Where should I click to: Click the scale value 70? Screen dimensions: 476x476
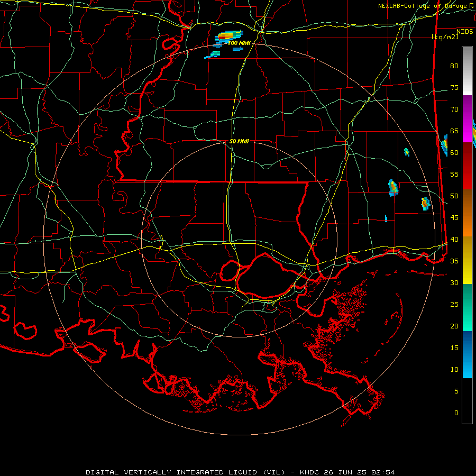coord(454,109)
